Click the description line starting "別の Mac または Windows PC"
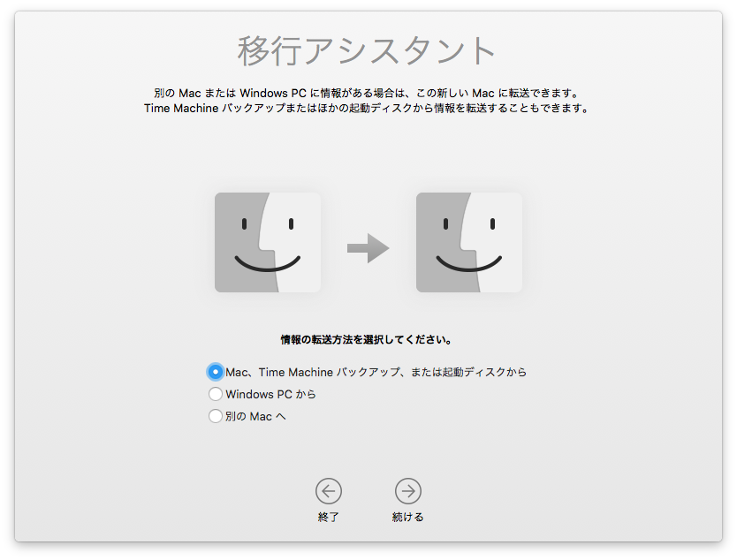Screen dimensions: 737x560 (367, 93)
